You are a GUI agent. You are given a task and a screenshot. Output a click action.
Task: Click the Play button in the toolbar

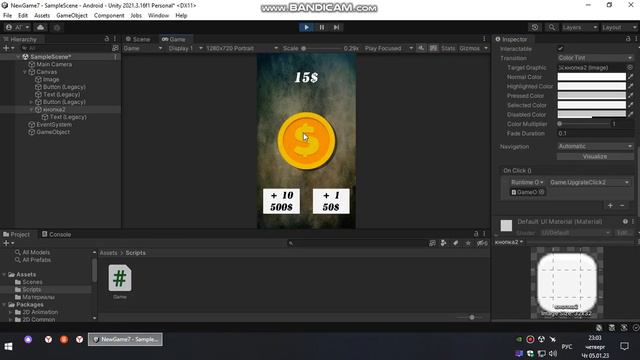pos(306,27)
